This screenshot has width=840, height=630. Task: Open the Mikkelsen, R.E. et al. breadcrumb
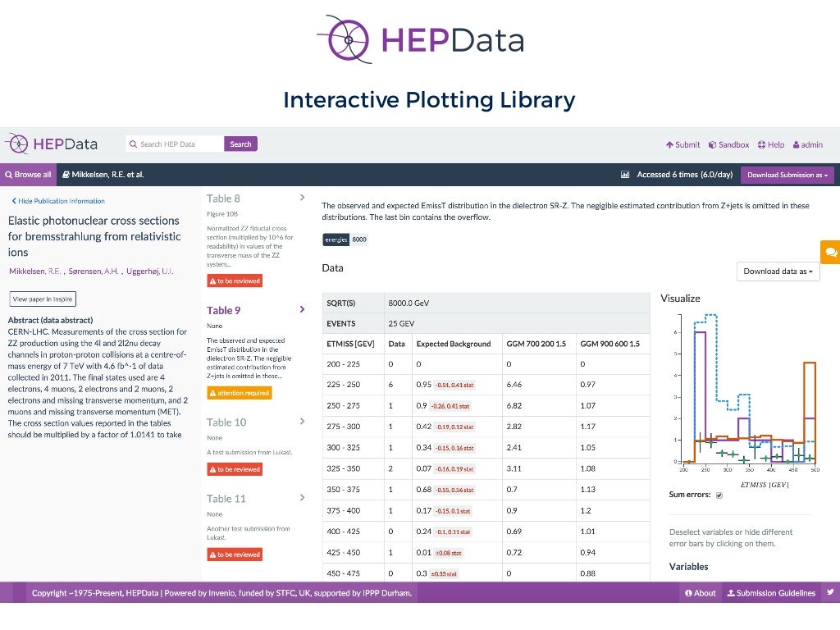(103, 175)
